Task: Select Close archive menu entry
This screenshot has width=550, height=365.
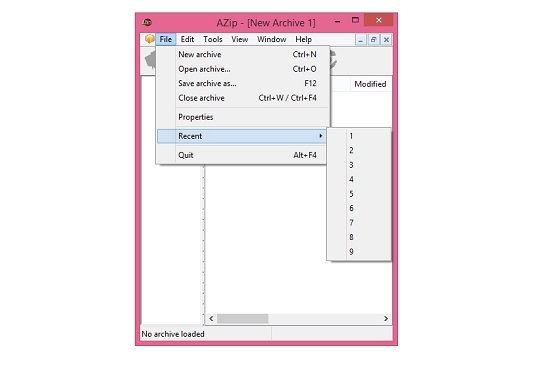Action: click(x=243, y=98)
